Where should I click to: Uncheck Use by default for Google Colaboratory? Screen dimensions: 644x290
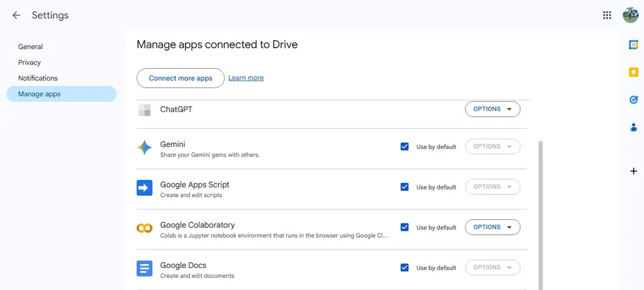pyautogui.click(x=404, y=227)
